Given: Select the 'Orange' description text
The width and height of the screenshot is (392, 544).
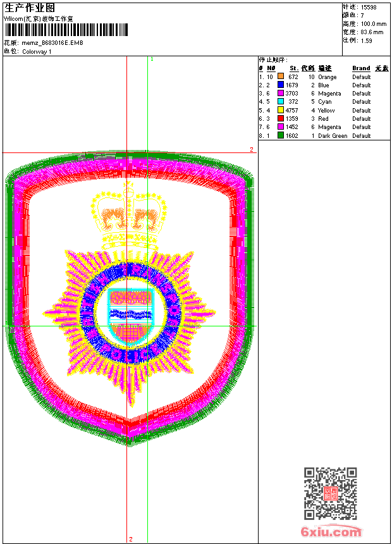Looking at the screenshot, I should (x=327, y=77).
